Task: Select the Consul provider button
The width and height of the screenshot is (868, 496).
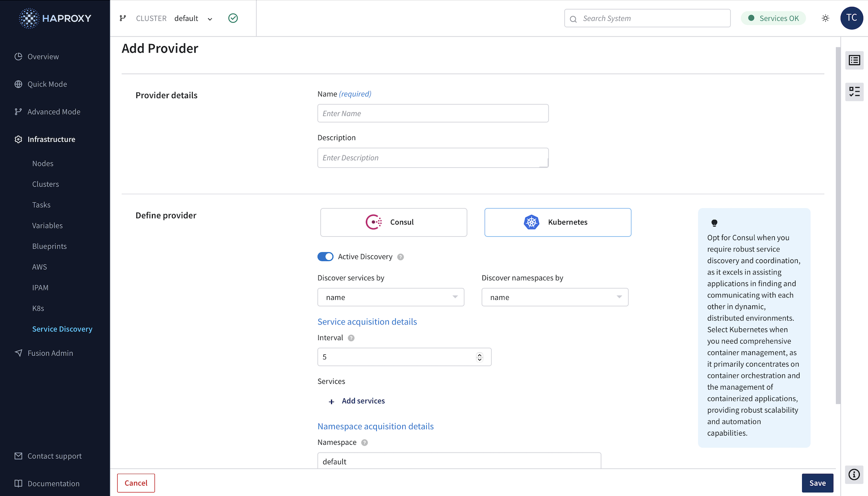Action: point(394,222)
